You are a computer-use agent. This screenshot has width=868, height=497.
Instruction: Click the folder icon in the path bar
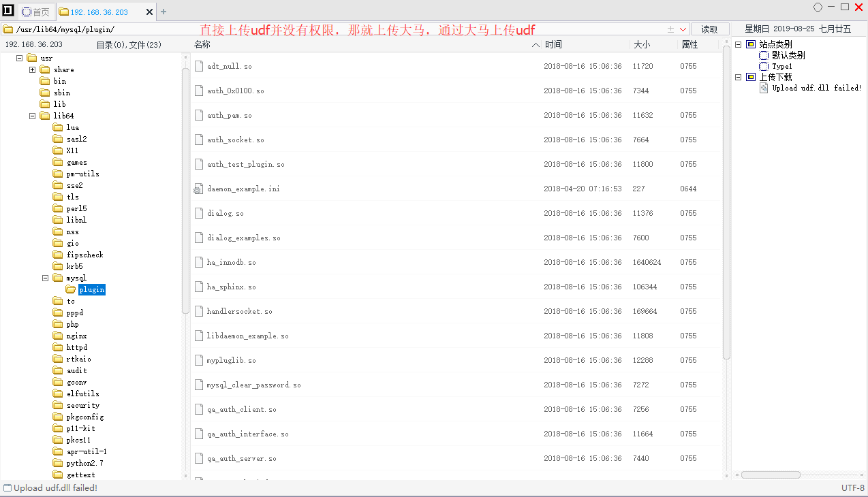pyautogui.click(x=8, y=29)
